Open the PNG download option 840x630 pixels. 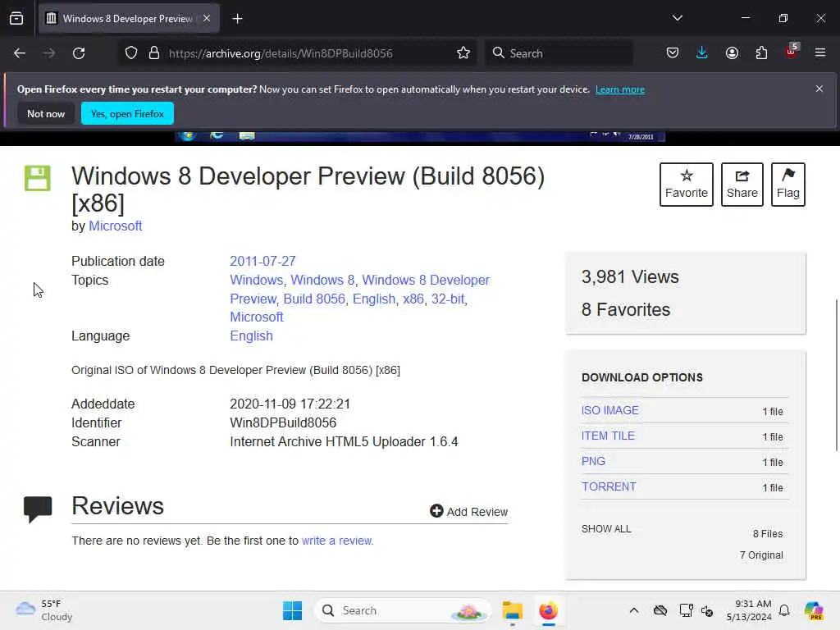(x=593, y=461)
